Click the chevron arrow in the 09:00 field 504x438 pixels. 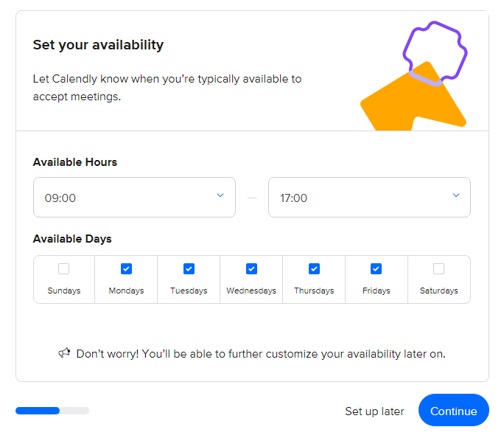tap(220, 195)
